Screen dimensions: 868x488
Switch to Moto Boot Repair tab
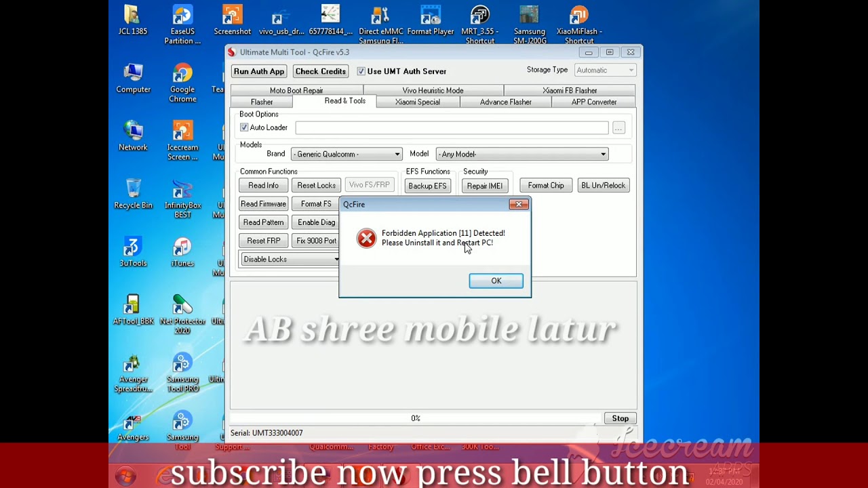click(x=296, y=90)
